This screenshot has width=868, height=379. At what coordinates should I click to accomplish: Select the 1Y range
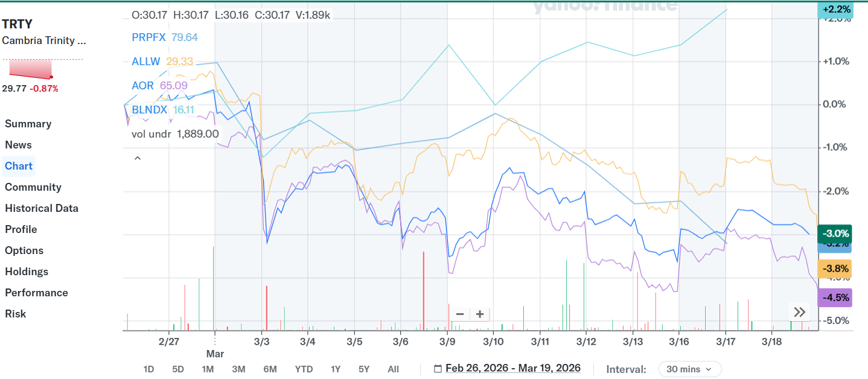(336, 369)
